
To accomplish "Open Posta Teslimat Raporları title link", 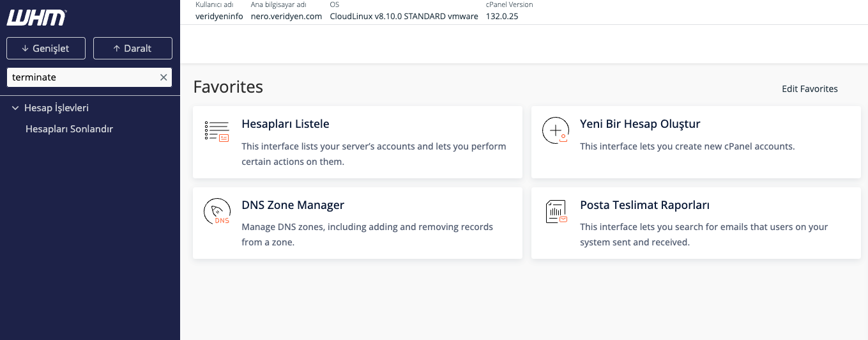I will (x=644, y=205).
